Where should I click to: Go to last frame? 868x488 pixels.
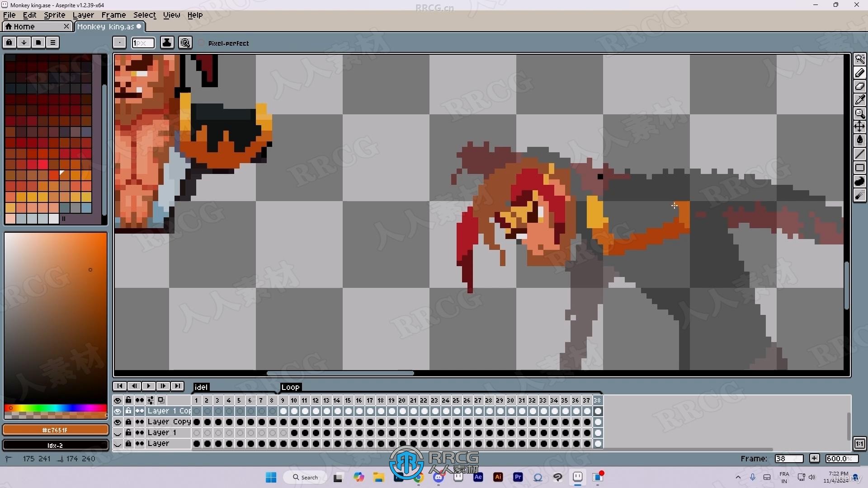[177, 386]
